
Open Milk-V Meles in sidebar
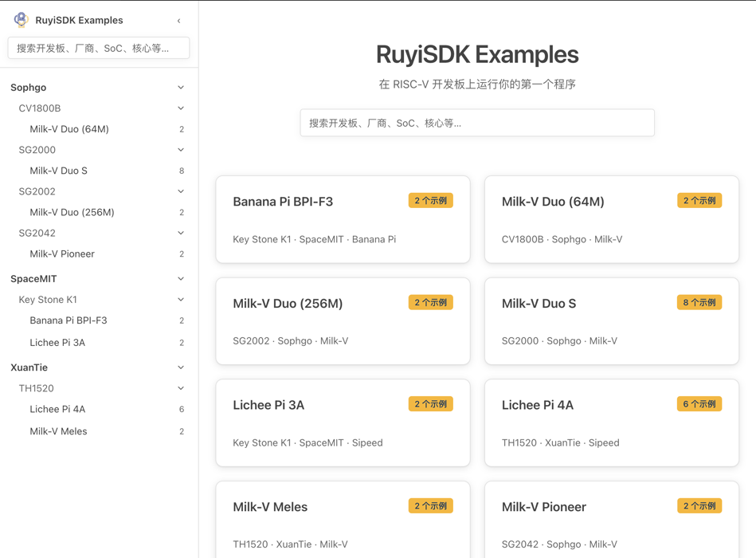(58, 431)
